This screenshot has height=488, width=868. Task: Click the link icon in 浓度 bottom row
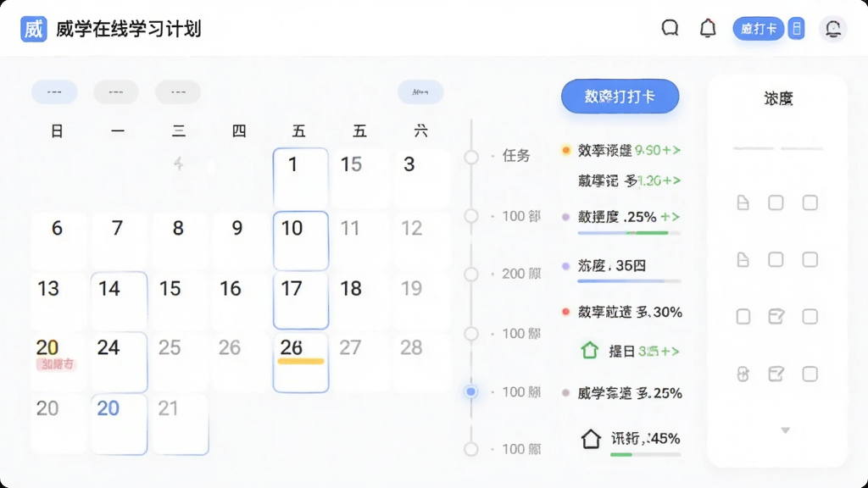point(743,374)
